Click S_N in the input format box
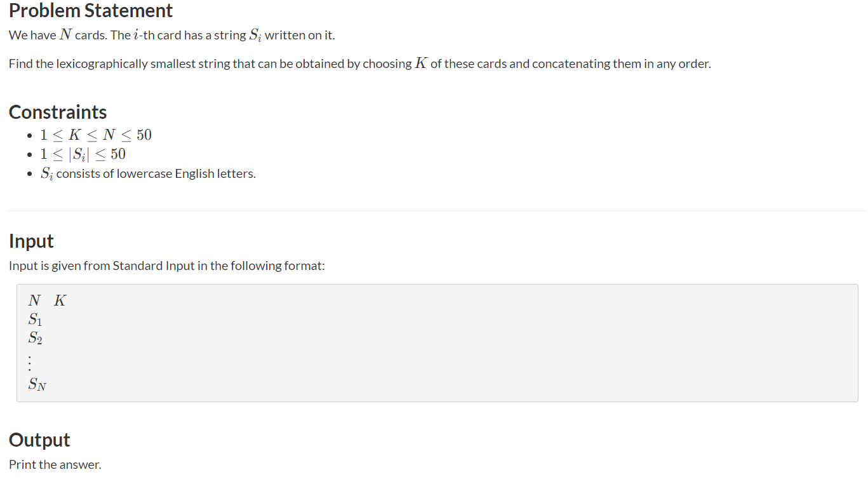 [37, 384]
